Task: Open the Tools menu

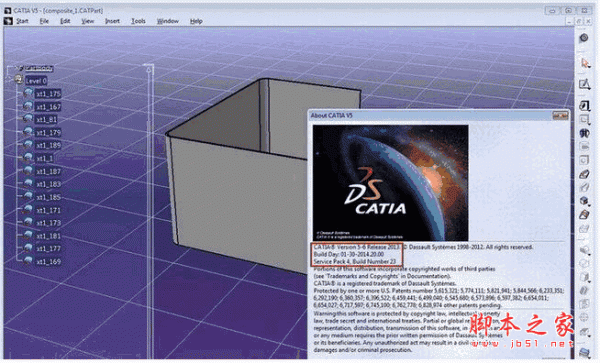Action: click(138, 21)
